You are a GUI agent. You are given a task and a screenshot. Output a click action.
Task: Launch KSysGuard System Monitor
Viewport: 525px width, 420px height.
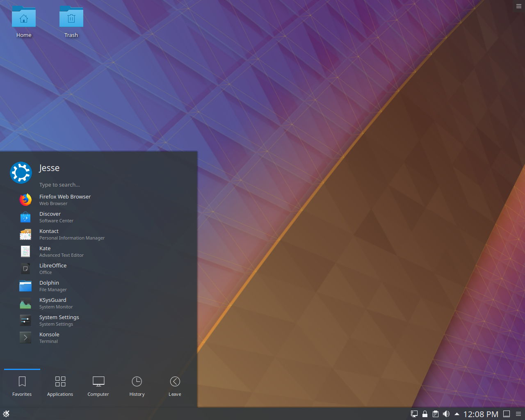[x=98, y=303]
